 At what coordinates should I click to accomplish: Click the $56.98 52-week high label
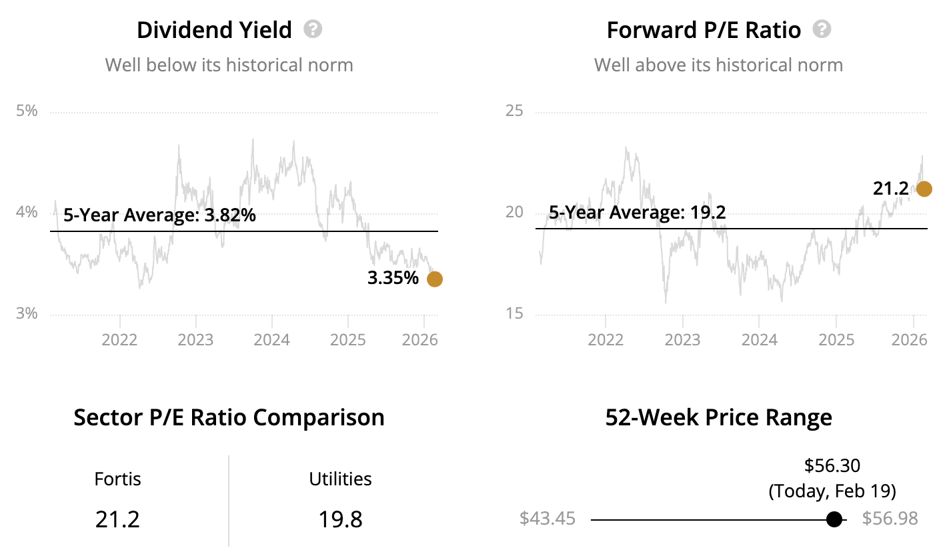point(890,519)
